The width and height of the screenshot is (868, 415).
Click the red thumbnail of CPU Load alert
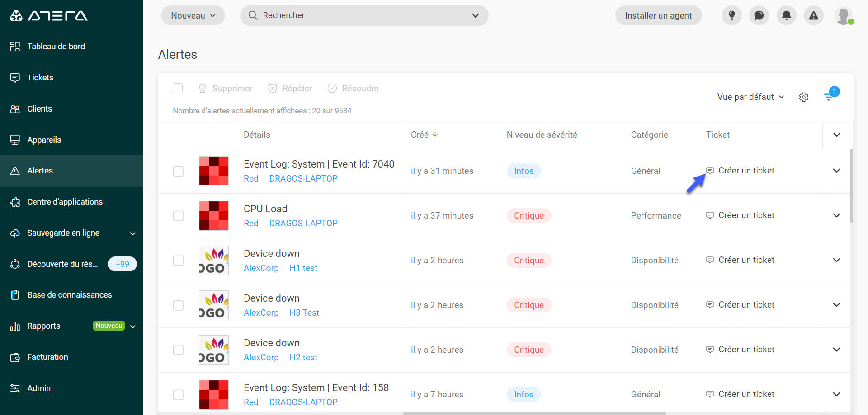tap(214, 216)
